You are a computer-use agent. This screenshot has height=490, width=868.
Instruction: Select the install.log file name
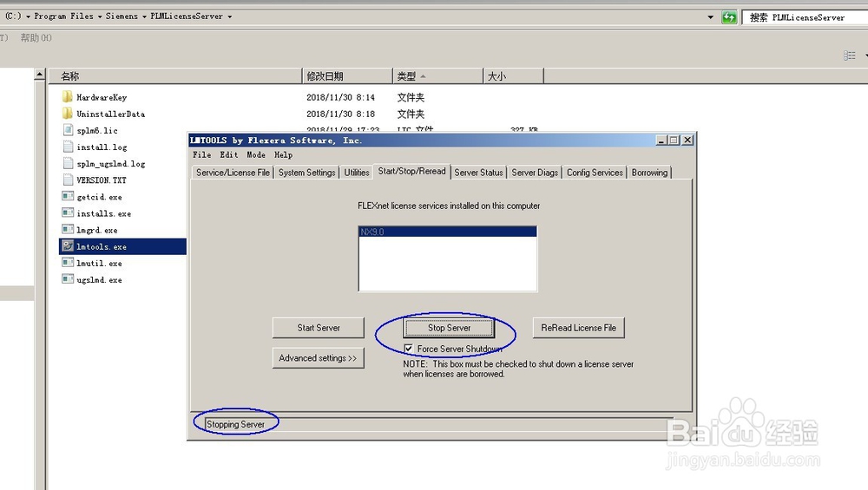102,147
